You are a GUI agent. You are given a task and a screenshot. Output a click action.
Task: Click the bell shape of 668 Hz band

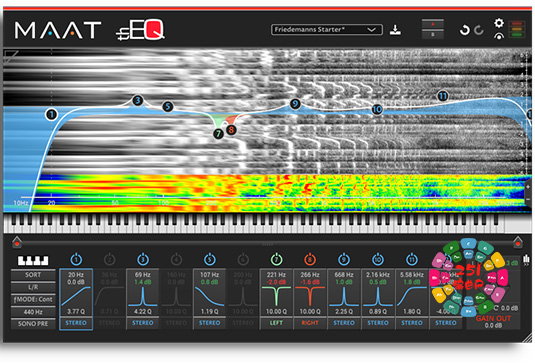pyautogui.click(x=344, y=296)
